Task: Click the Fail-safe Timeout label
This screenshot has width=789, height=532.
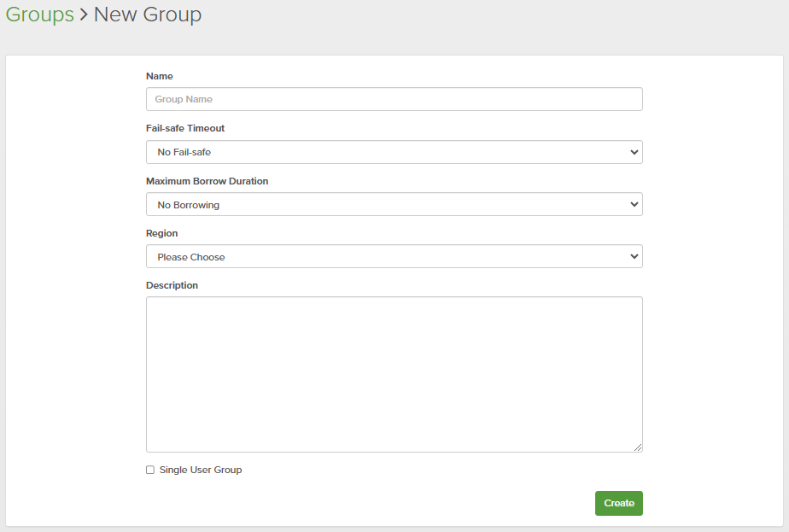Action: [185, 128]
